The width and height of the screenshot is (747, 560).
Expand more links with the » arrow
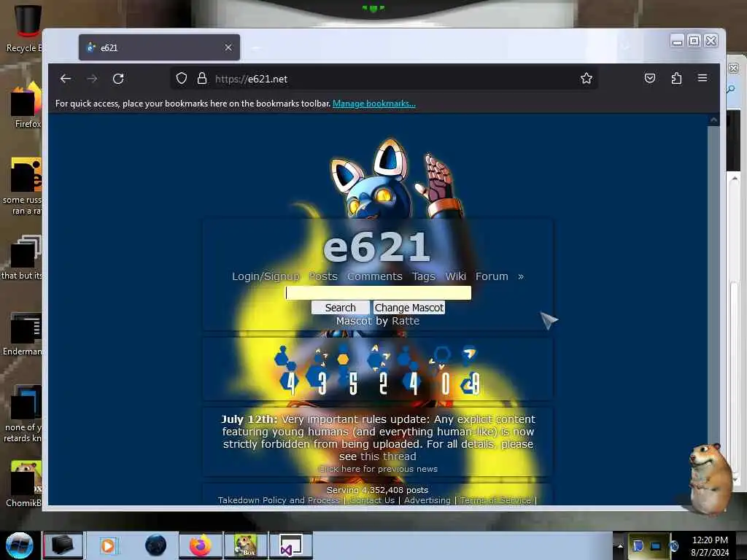(x=521, y=276)
